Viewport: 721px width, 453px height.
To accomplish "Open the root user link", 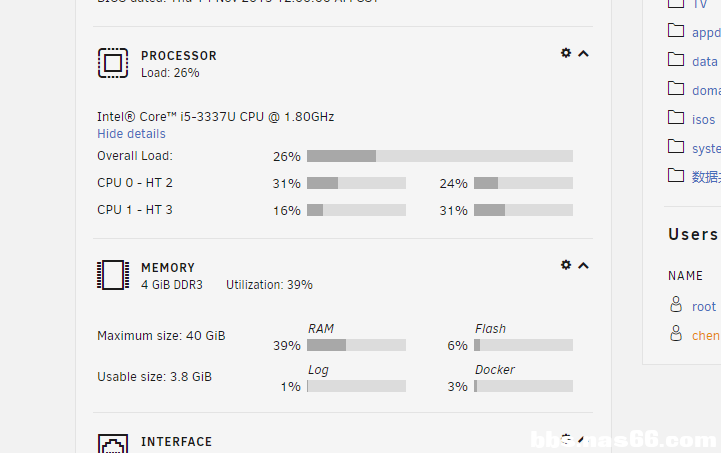I will click(x=704, y=307).
